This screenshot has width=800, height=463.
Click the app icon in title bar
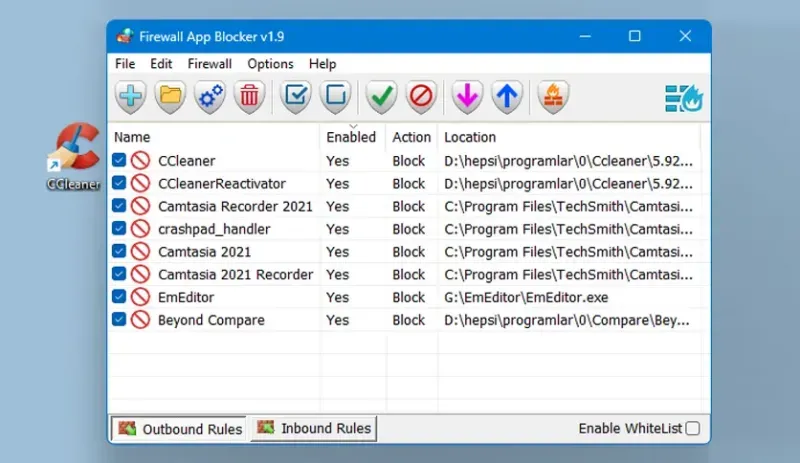pyautogui.click(x=125, y=36)
